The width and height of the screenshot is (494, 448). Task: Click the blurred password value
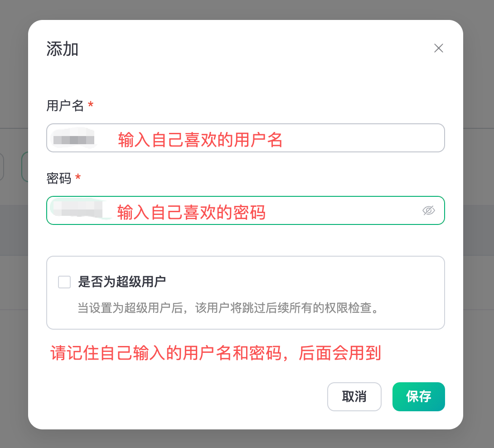coord(76,209)
